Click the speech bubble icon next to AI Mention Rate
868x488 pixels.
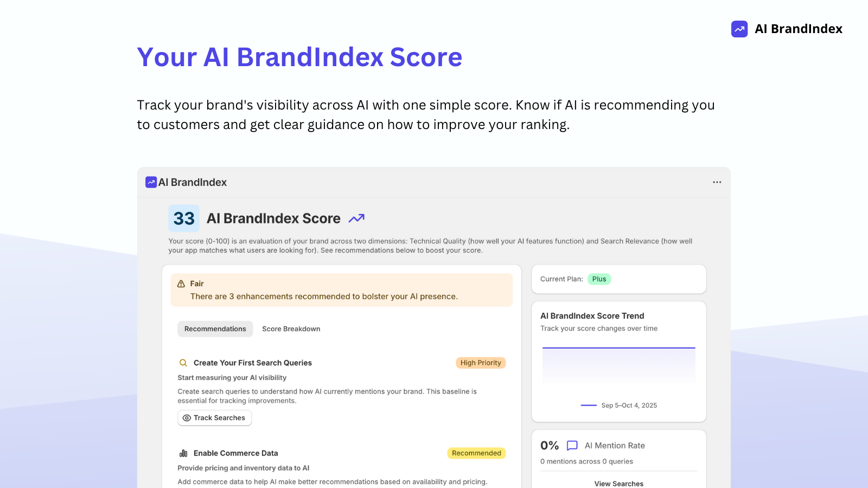tap(572, 445)
